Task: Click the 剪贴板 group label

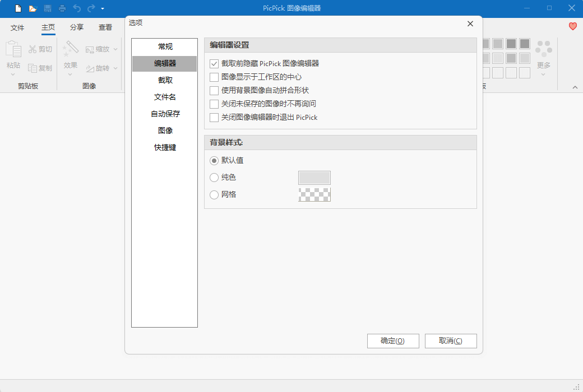Action: click(x=28, y=86)
